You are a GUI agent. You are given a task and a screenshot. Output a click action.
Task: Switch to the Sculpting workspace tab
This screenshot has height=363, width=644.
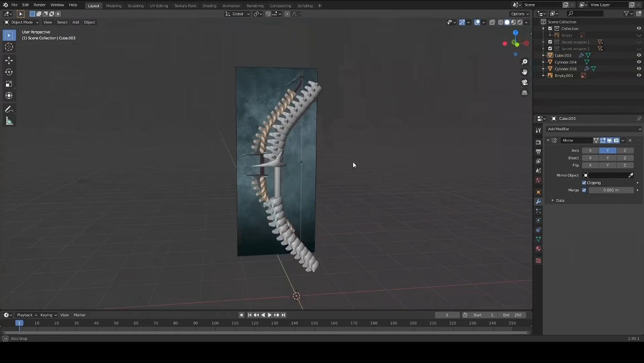tap(135, 6)
